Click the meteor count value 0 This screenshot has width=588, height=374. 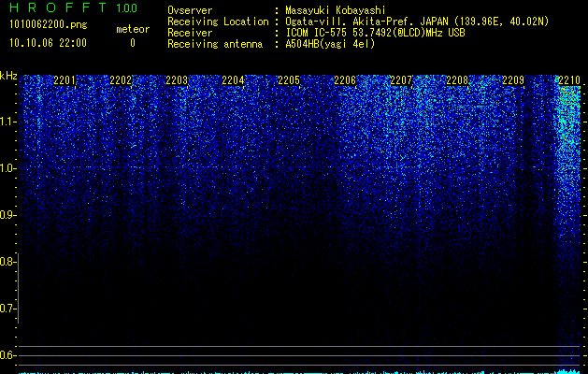click(x=133, y=43)
